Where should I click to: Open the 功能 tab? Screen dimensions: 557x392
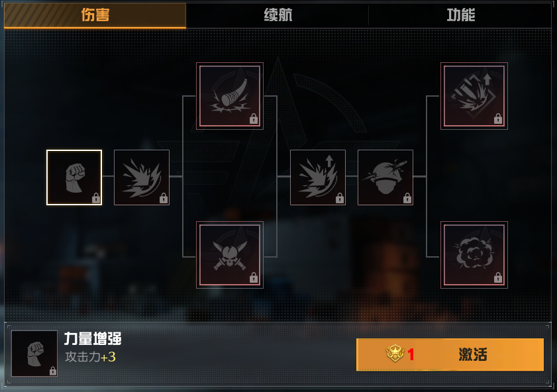461,15
